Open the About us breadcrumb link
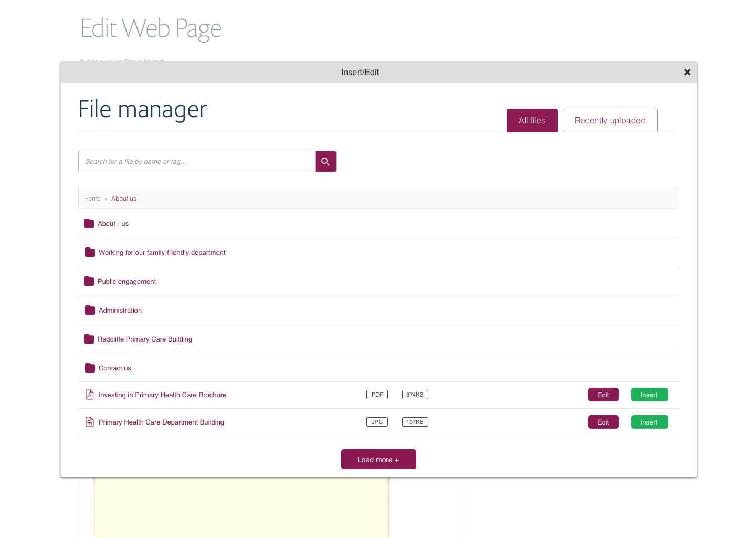Image resolution: width=756 pixels, height=538 pixels. (124, 199)
